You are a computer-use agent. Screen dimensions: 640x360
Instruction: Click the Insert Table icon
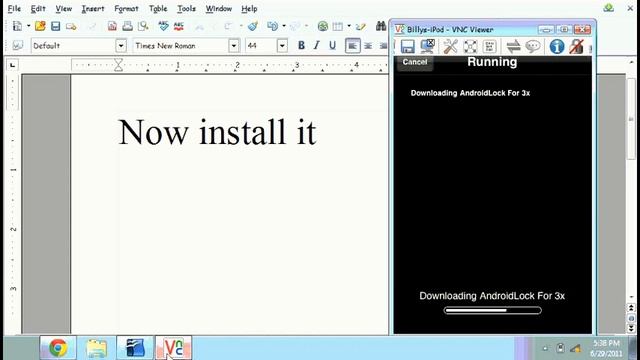point(338,26)
